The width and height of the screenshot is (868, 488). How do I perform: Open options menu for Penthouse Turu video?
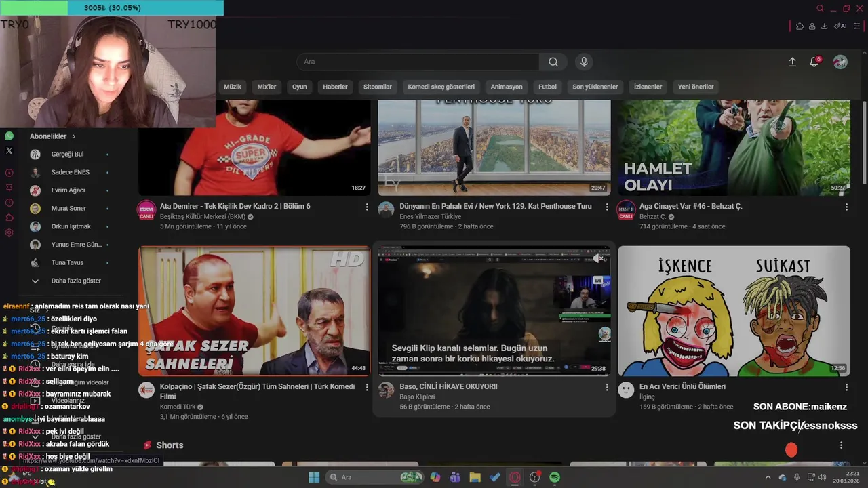pyautogui.click(x=607, y=207)
